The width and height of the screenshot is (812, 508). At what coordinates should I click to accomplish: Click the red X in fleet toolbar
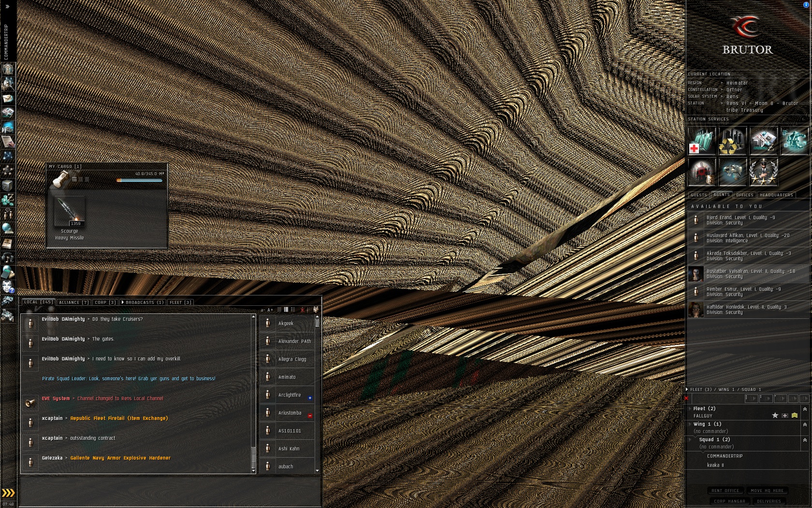point(686,399)
